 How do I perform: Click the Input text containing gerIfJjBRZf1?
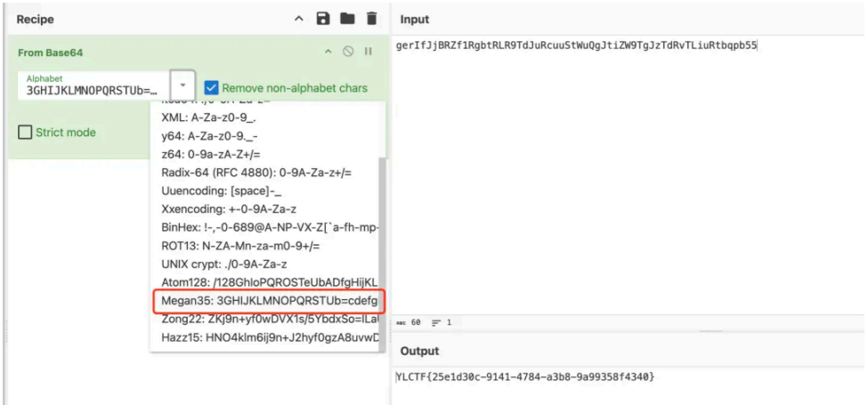pos(576,46)
